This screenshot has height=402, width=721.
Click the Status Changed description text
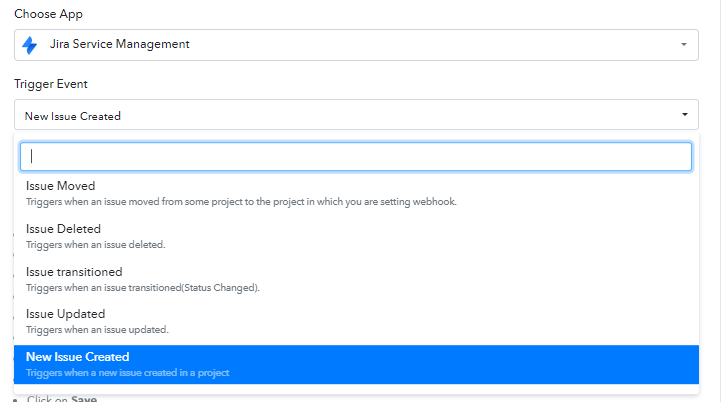coord(143,288)
